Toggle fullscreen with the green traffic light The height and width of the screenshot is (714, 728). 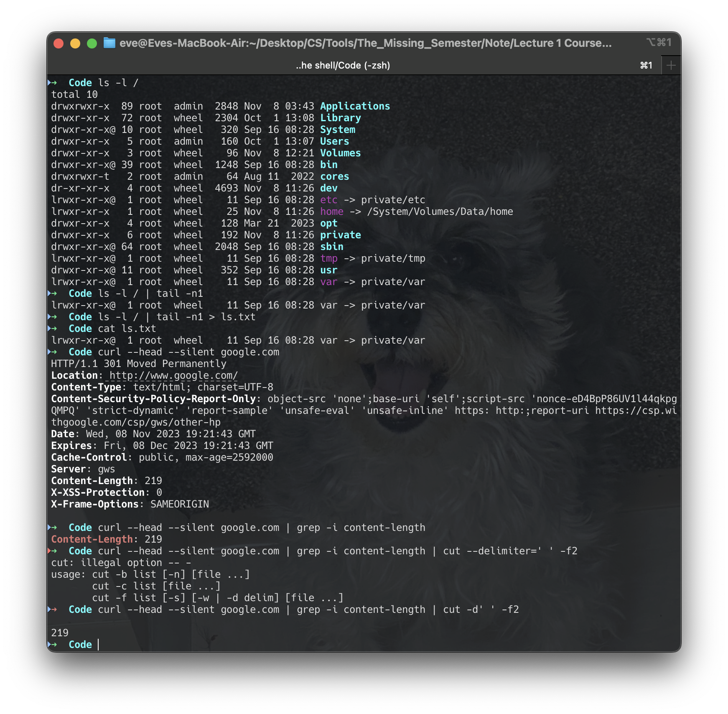click(91, 43)
